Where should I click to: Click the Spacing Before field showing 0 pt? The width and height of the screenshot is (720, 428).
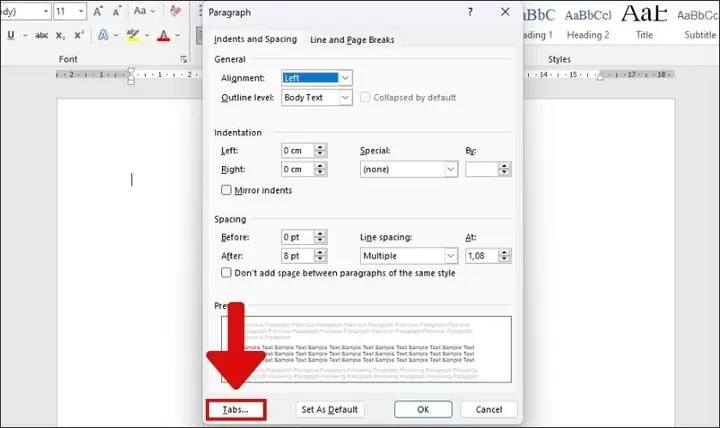click(298, 237)
